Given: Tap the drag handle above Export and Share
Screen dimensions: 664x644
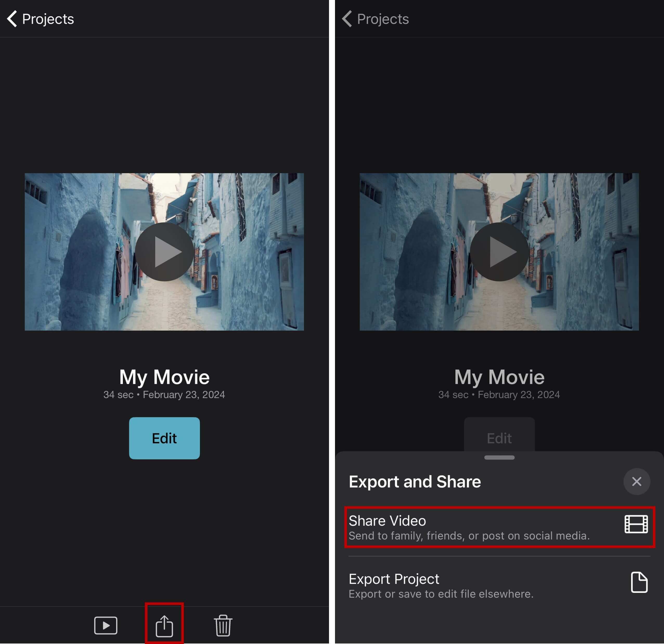Looking at the screenshot, I should point(499,458).
